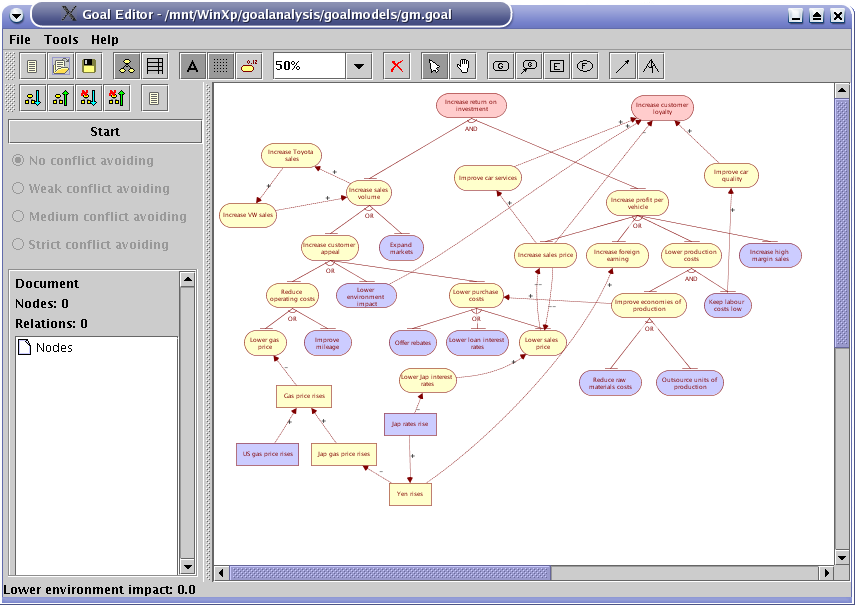Select the US gas price rises node
Image resolution: width=855 pixels, height=605 pixels.
point(268,454)
